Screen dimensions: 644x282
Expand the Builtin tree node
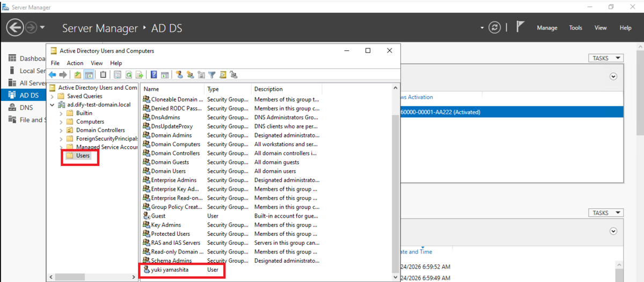coord(61,113)
